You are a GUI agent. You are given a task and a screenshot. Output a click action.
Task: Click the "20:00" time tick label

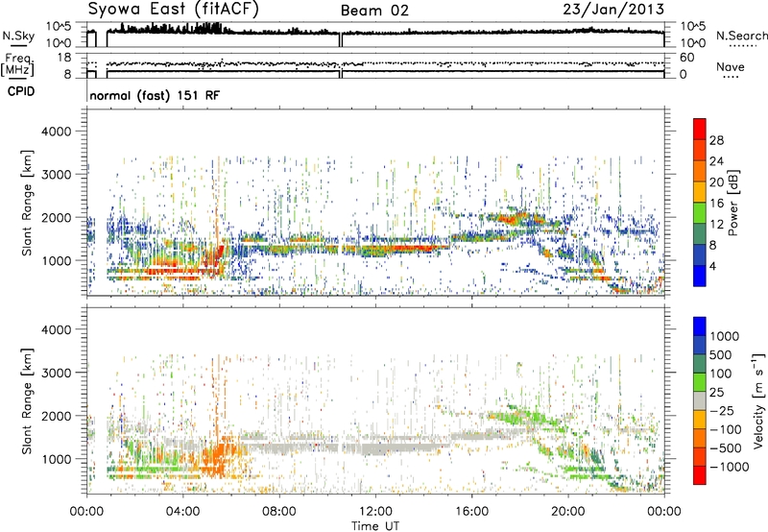tap(568, 512)
